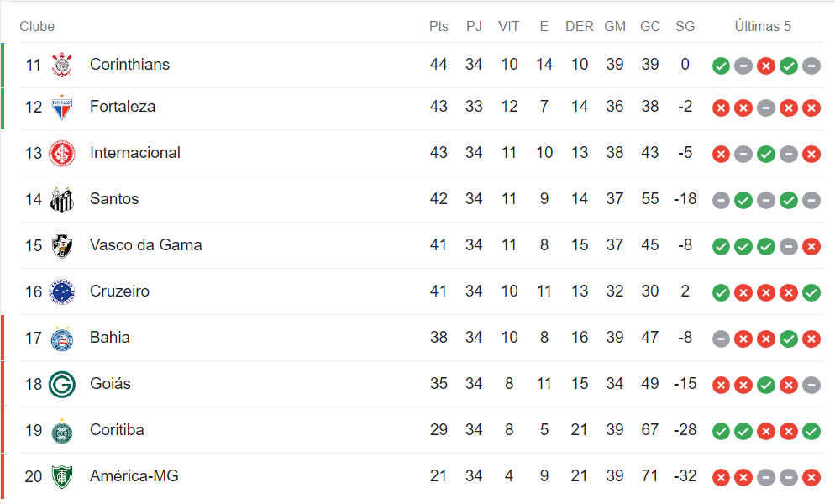The height and width of the screenshot is (504, 835).
Task: Click the Goiás green G crest
Action: click(x=62, y=384)
